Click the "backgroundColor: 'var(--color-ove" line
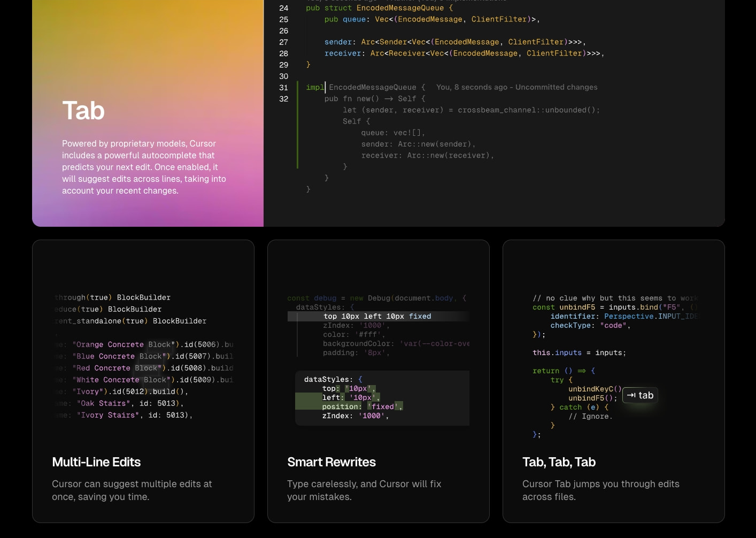The height and width of the screenshot is (538, 756). pos(396,344)
